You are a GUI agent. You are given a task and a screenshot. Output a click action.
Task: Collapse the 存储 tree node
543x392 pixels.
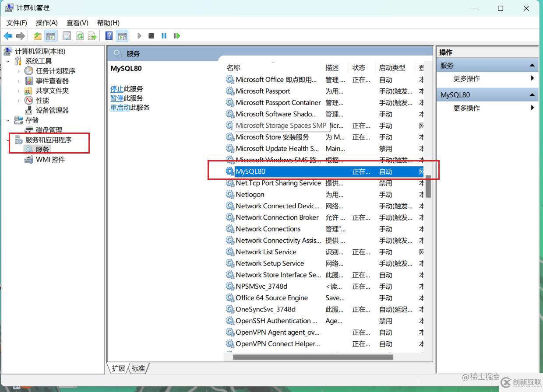click(x=8, y=120)
